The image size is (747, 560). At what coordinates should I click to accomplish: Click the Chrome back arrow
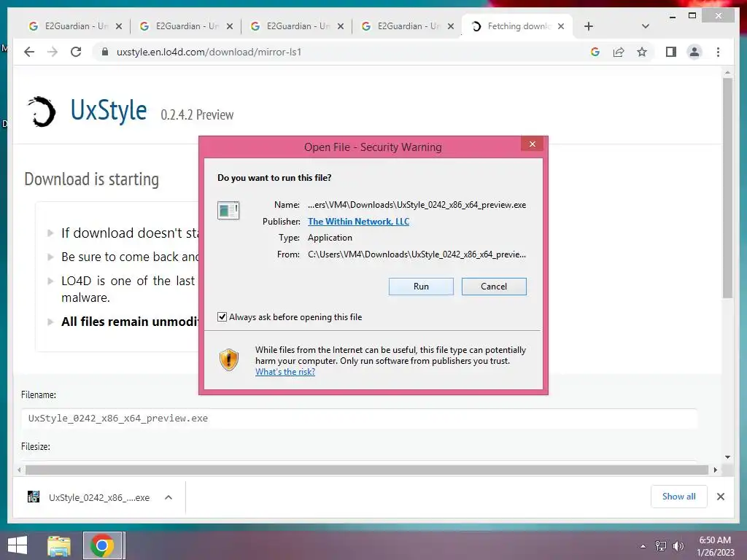point(29,52)
